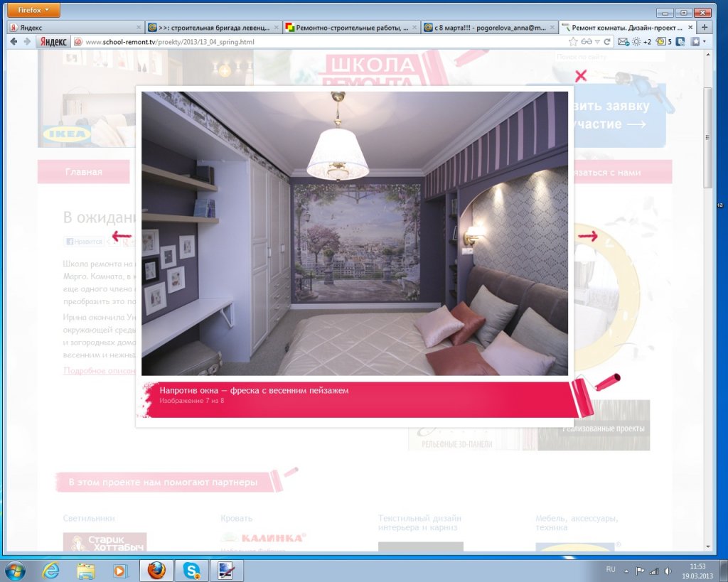The image size is (728, 582).
Task: Click the Школа ремонта site logo
Action: [x=371, y=70]
